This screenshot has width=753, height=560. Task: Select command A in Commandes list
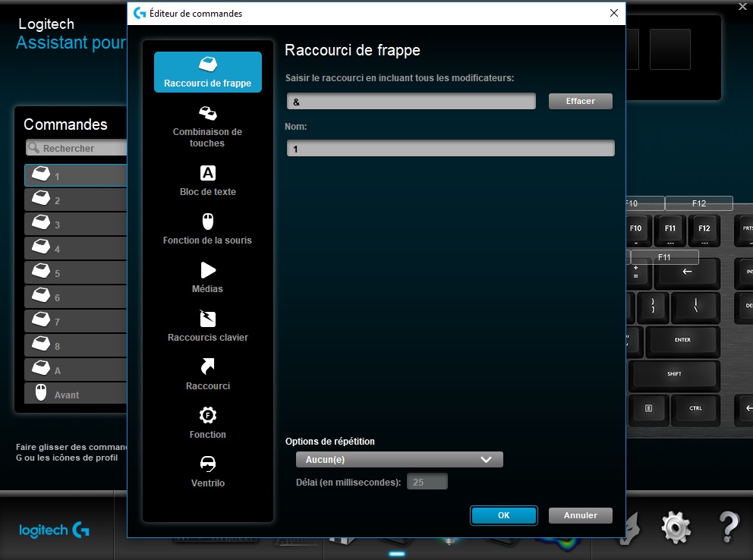(75, 370)
